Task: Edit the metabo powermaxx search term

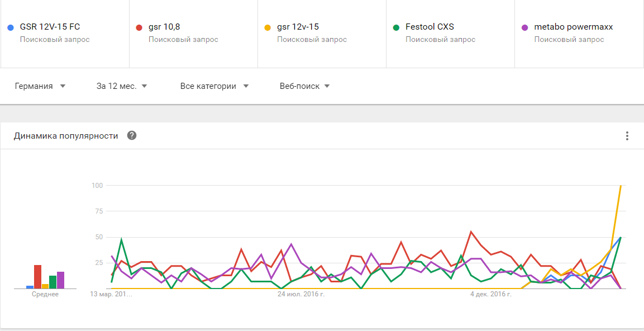Action: (x=574, y=27)
